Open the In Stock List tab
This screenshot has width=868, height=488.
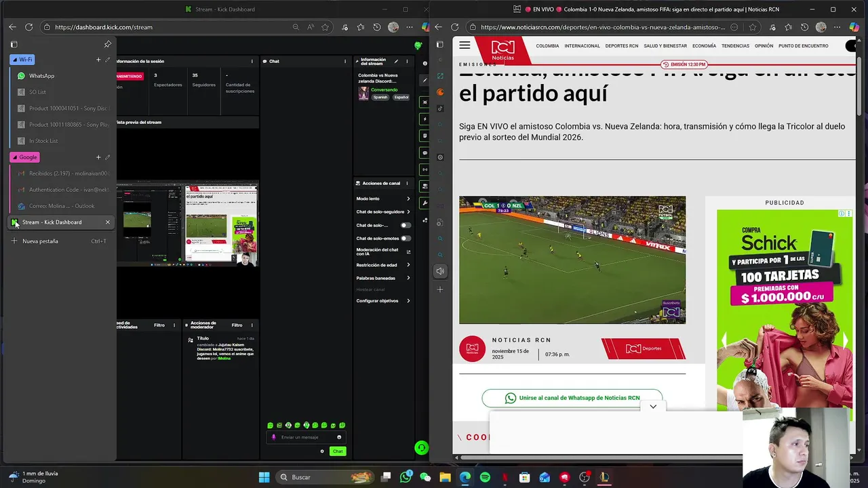pos(62,141)
